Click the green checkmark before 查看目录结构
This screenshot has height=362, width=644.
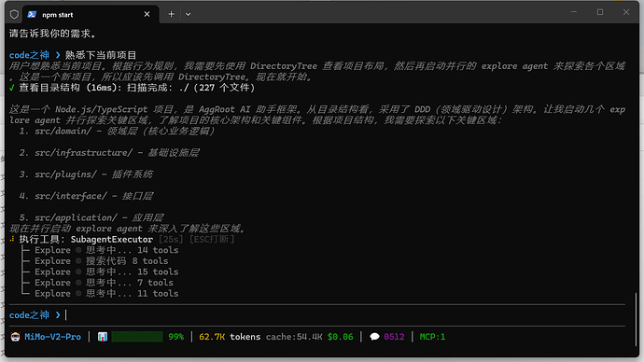11,88
